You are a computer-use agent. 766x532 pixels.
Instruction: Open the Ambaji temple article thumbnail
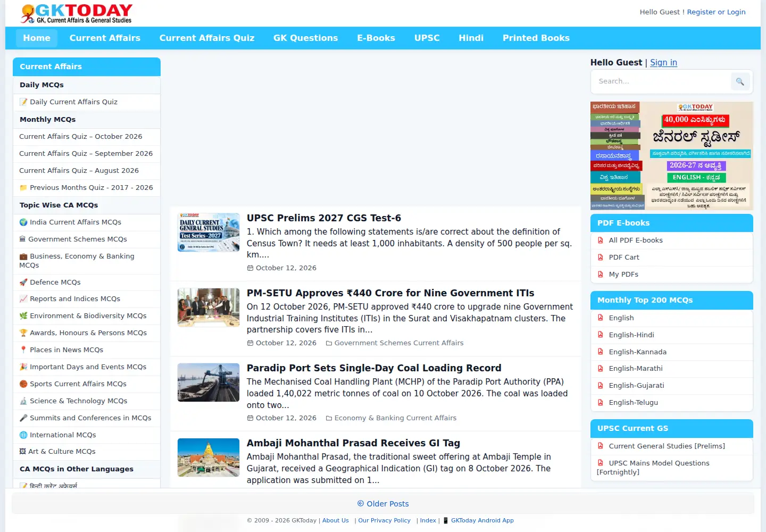(x=209, y=458)
